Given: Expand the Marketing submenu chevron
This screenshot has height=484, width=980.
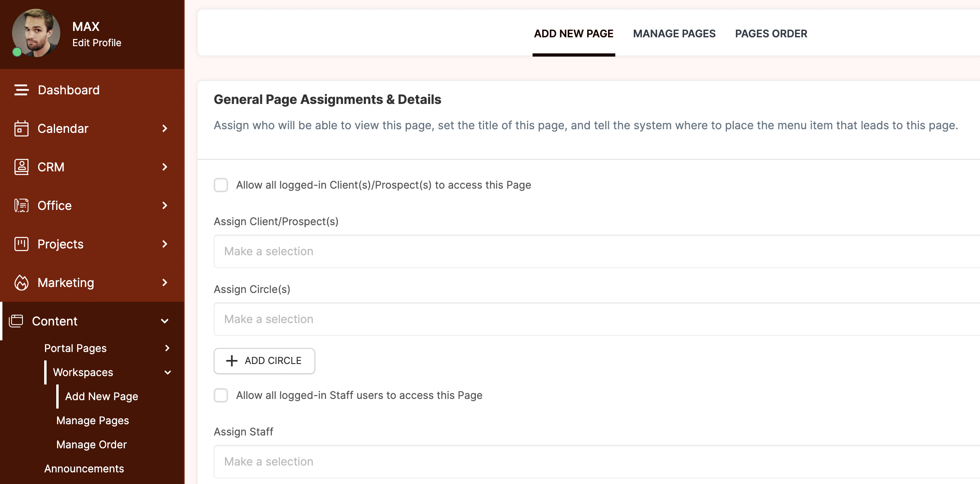Looking at the screenshot, I should [165, 283].
